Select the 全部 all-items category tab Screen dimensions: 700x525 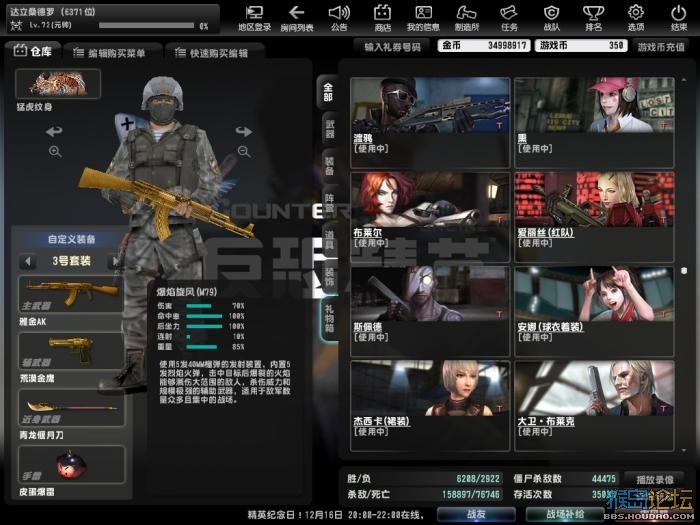click(329, 92)
